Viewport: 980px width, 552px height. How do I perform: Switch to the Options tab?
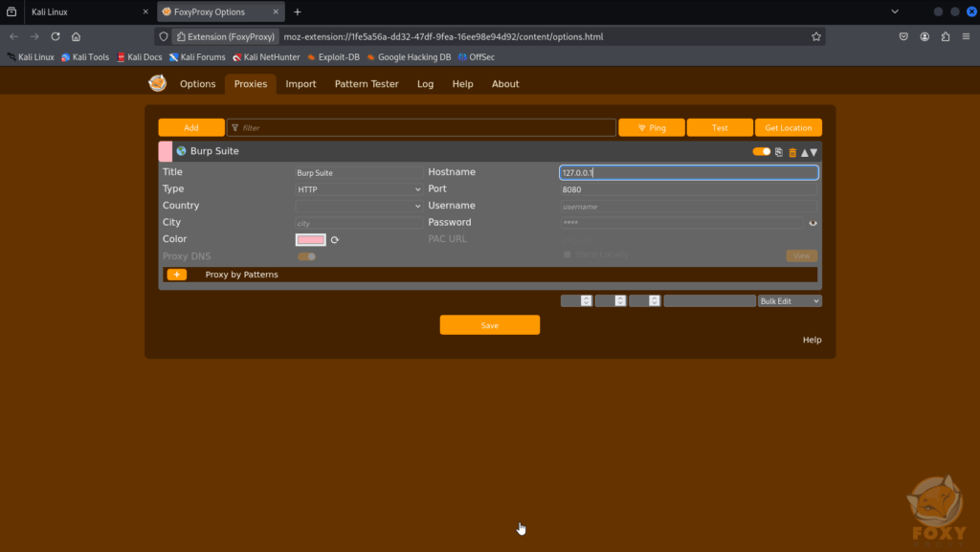click(197, 83)
